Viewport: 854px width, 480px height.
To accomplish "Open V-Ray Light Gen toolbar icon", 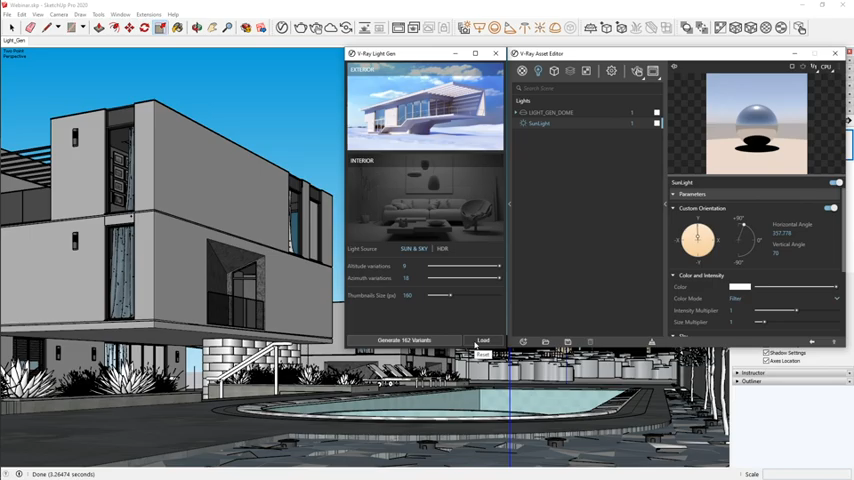I will (464, 27).
